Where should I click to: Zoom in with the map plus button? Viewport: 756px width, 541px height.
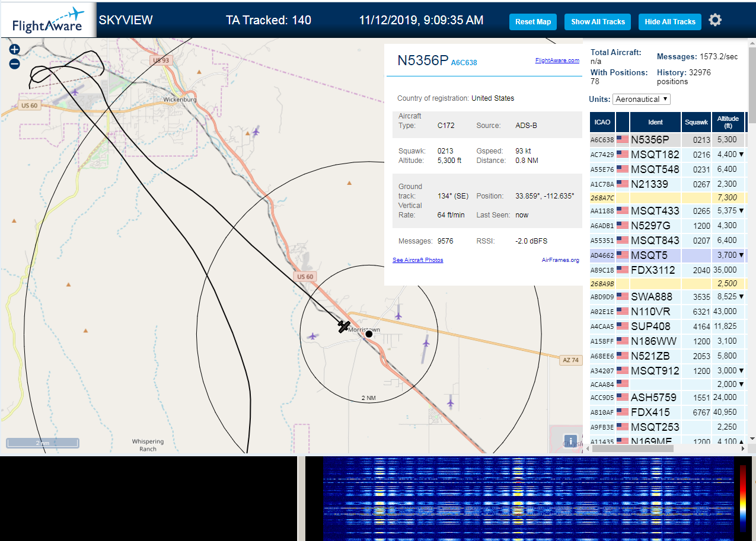(x=15, y=50)
